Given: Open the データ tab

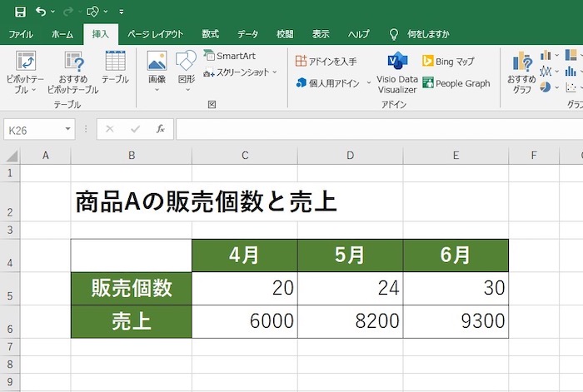Looking at the screenshot, I should 247,34.
